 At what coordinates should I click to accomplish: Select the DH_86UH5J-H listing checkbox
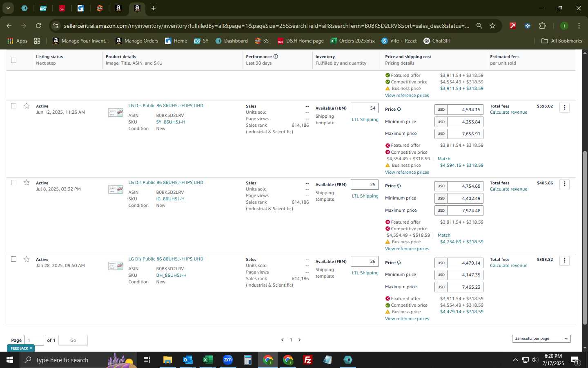13,259
